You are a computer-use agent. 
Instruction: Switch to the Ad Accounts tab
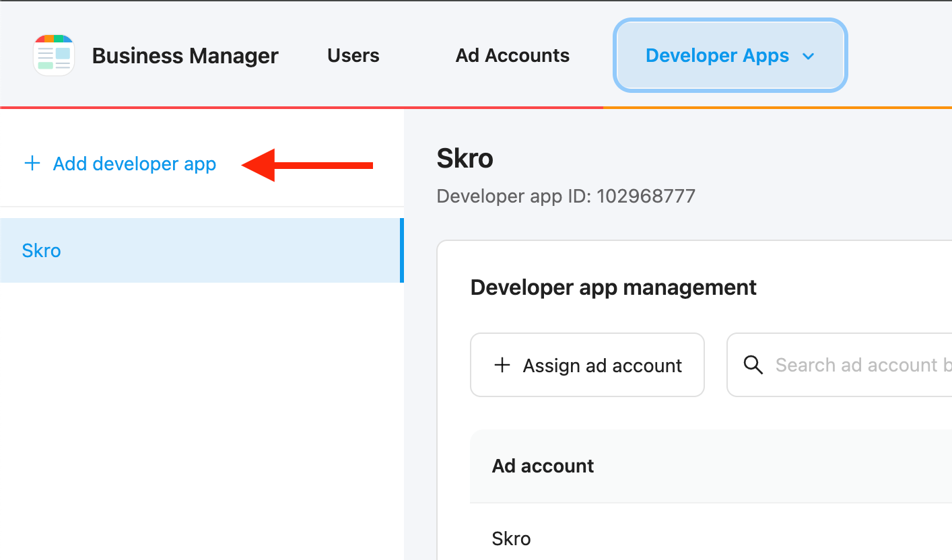tap(512, 55)
